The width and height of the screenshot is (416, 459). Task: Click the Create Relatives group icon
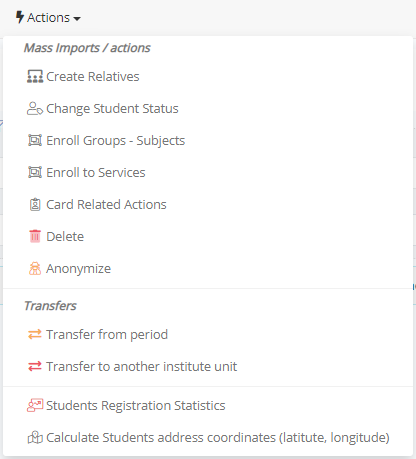[x=35, y=76]
